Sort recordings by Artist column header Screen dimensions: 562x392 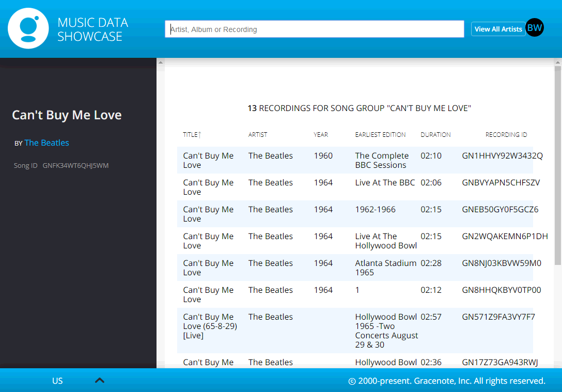[x=258, y=135]
